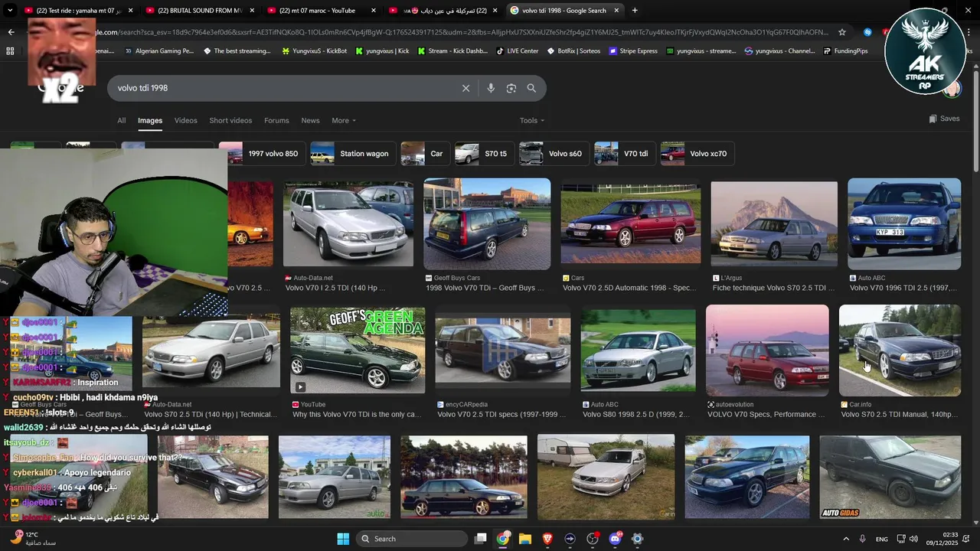Screen dimensions: 980x551
Task: Open Stripe Express bookmark
Action: pyautogui.click(x=632, y=51)
